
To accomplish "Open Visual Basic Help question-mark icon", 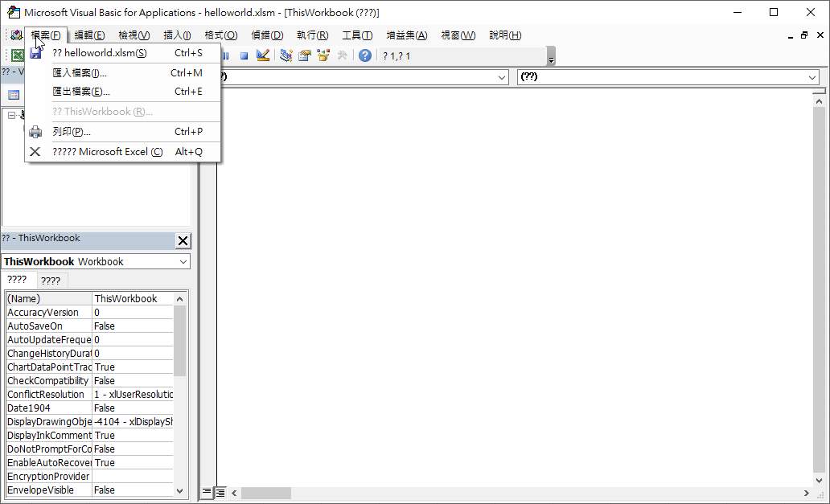I will tap(365, 55).
